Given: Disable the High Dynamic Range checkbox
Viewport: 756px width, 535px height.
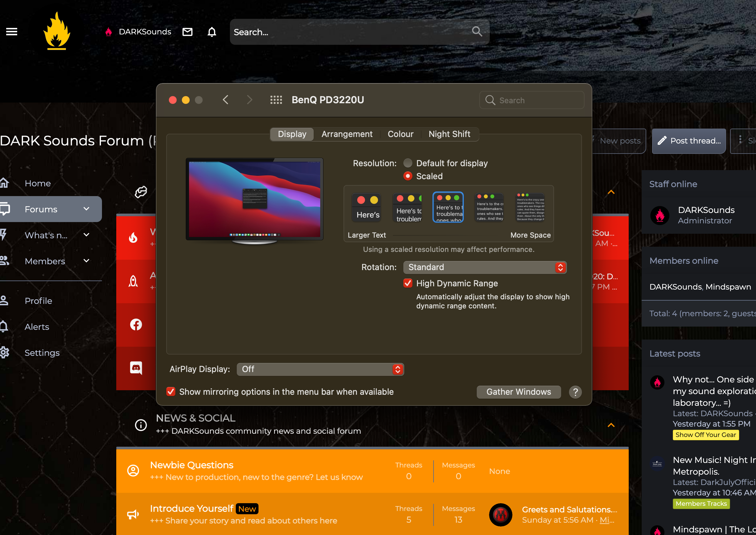Looking at the screenshot, I should pyautogui.click(x=408, y=283).
